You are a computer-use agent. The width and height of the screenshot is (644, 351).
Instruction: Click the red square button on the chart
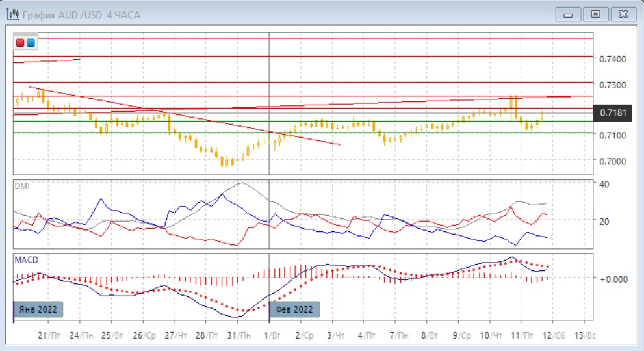coord(20,43)
